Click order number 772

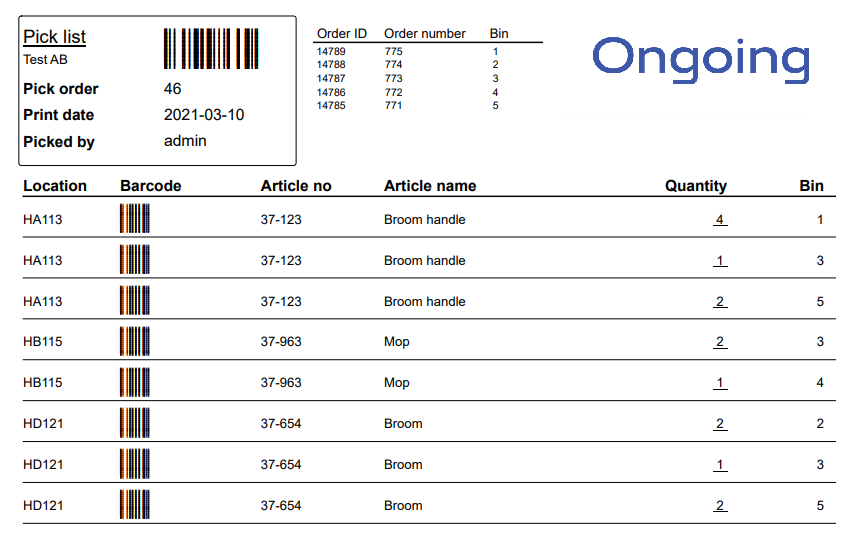coord(394,93)
